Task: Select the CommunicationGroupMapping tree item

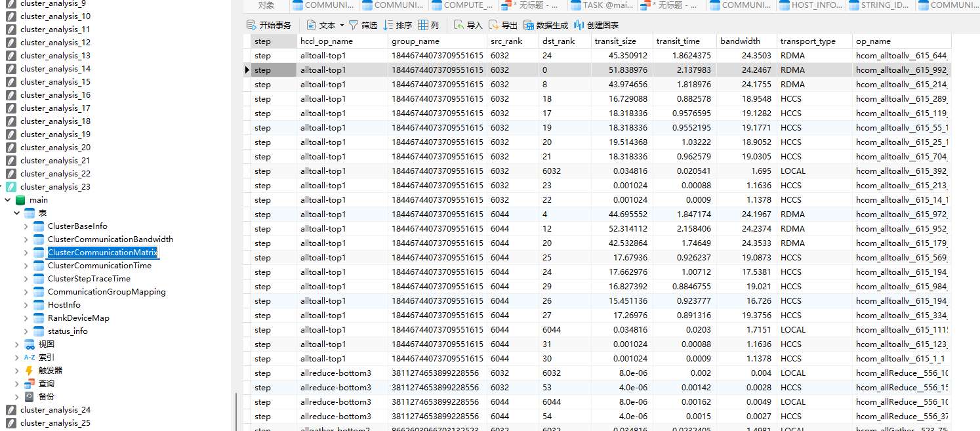Action: click(x=106, y=292)
